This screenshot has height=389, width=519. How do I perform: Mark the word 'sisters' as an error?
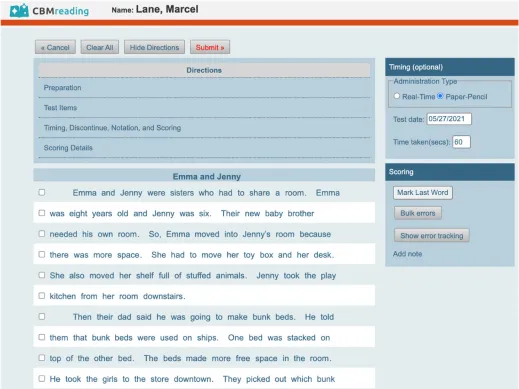[182, 193]
